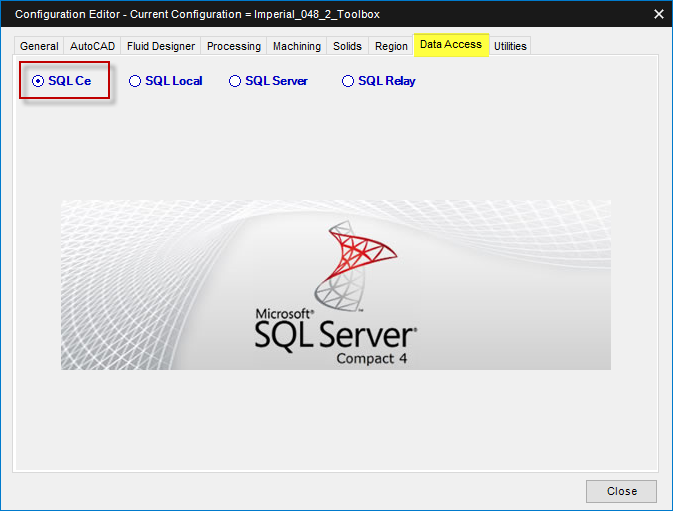Open the Utilities tab
The height and width of the screenshot is (511, 673).
510,46
